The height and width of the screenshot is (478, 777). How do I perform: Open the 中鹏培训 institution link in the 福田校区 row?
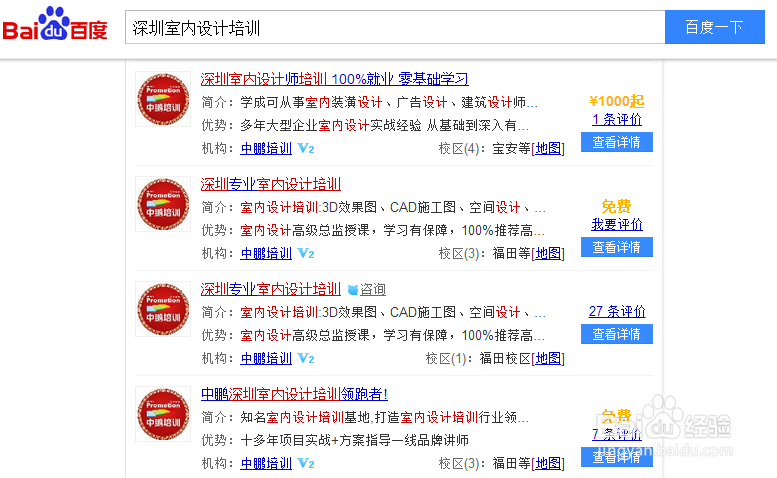click(x=266, y=358)
